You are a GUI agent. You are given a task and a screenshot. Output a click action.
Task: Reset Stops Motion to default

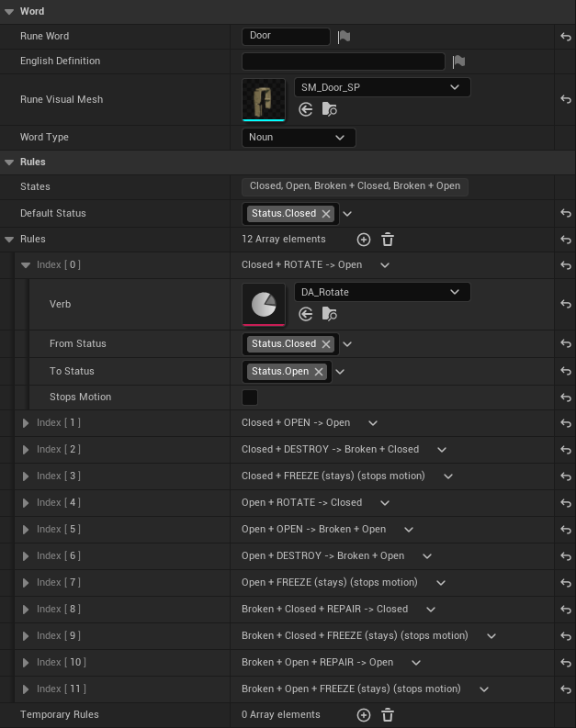(x=565, y=398)
